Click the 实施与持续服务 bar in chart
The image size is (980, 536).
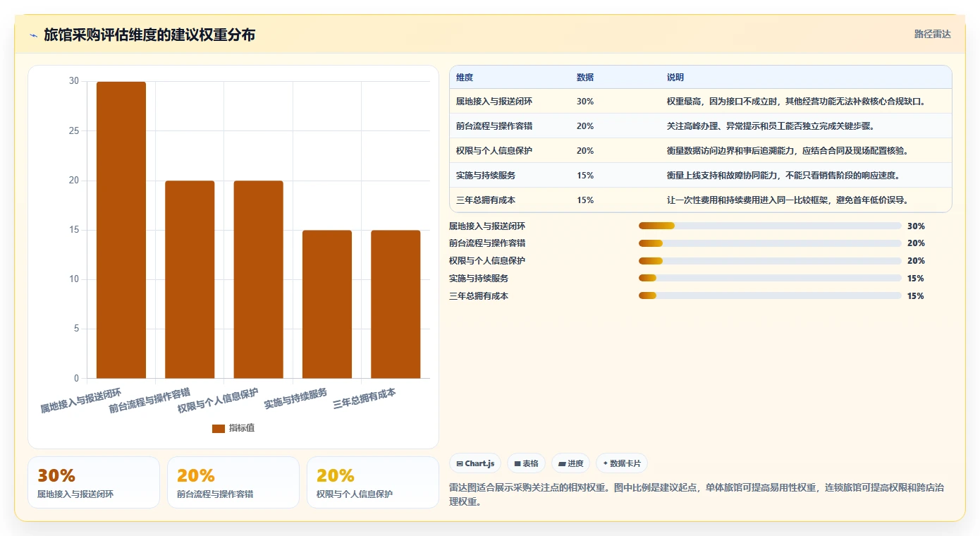327,304
